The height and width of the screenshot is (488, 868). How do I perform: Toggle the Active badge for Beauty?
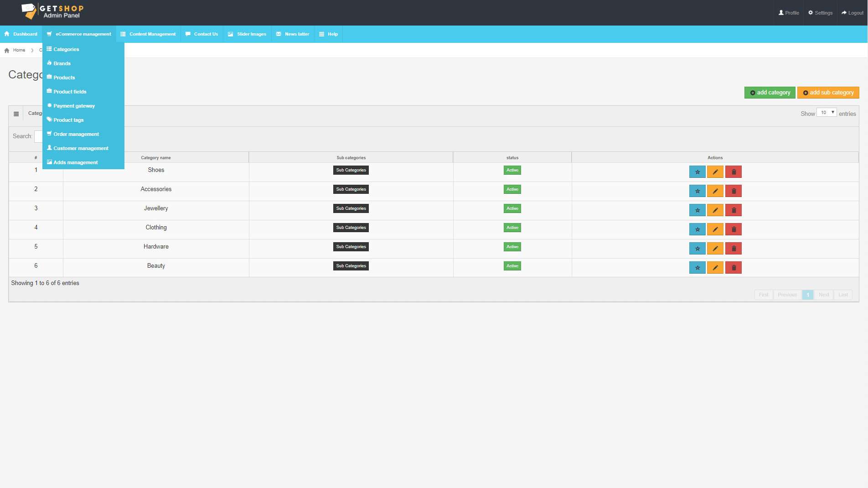pyautogui.click(x=512, y=266)
